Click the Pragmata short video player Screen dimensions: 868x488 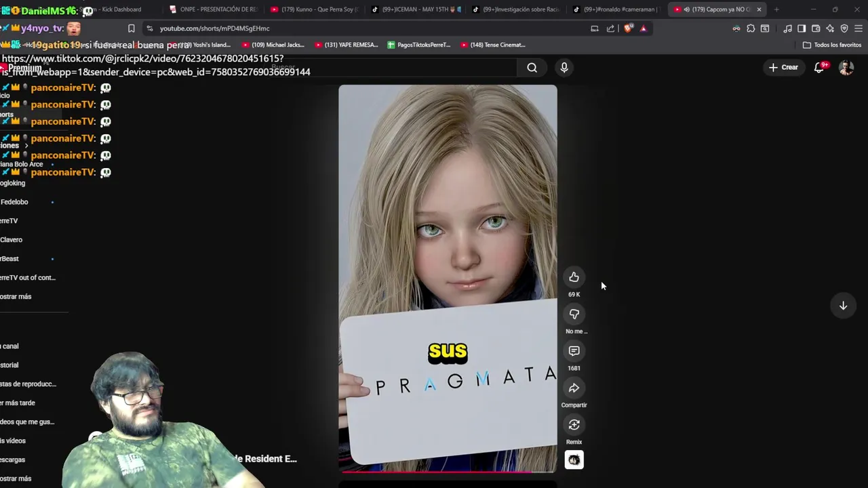pyautogui.click(x=448, y=278)
